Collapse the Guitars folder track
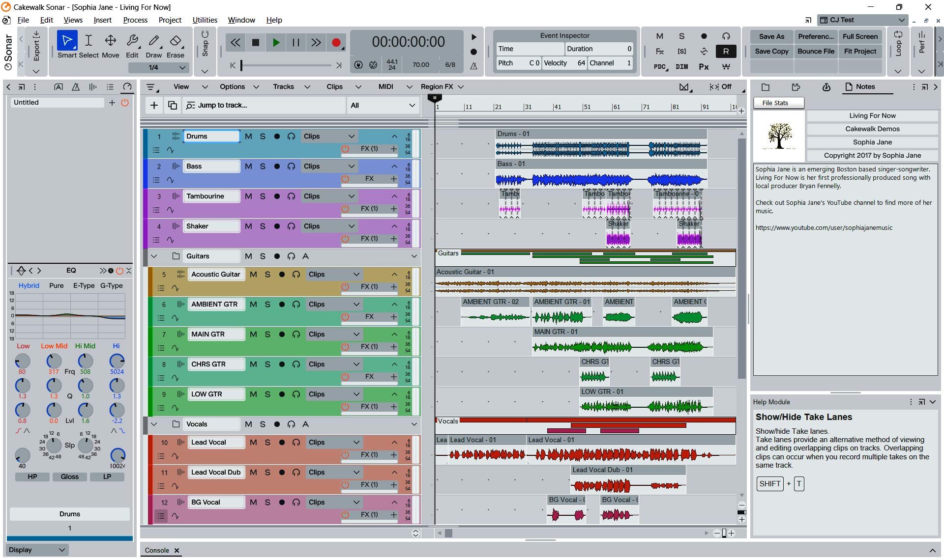Viewport: 944px width, 560px height. [x=154, y=256]
